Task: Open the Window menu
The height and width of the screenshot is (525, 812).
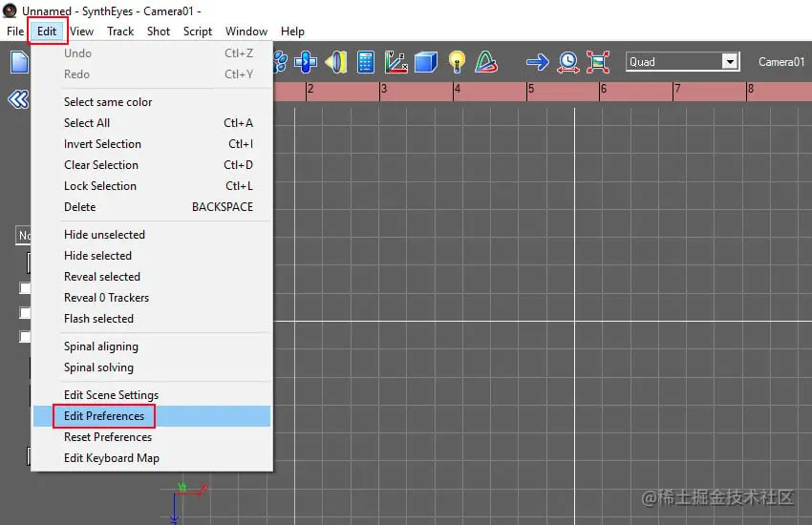Action: pos(246,31)
